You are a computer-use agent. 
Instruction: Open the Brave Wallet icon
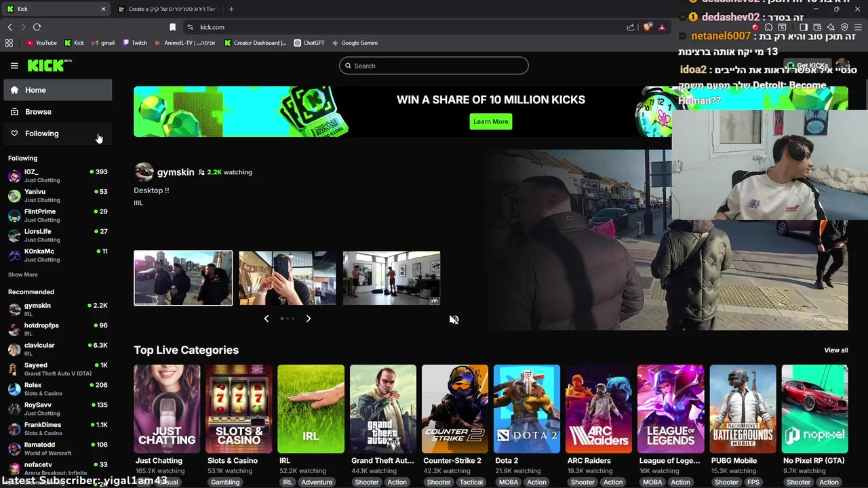click(x=817, y=27)
